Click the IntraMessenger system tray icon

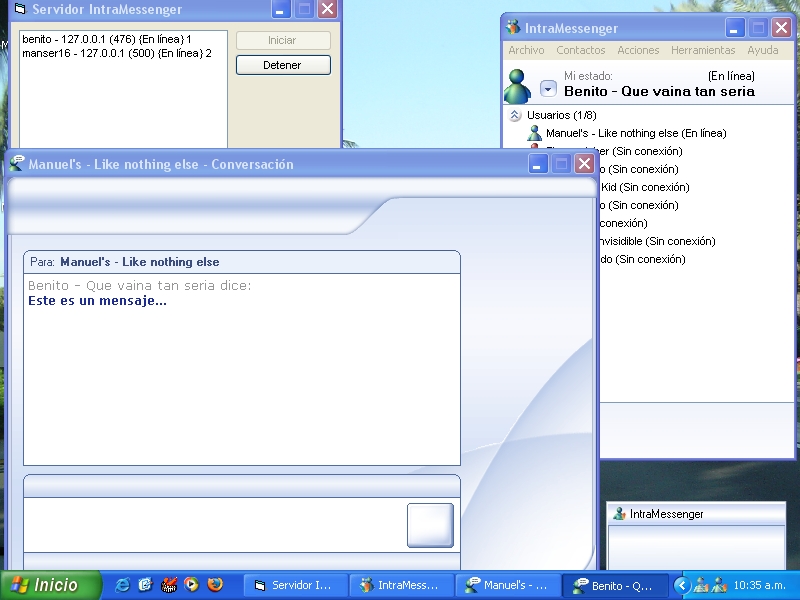click(703, 585)
